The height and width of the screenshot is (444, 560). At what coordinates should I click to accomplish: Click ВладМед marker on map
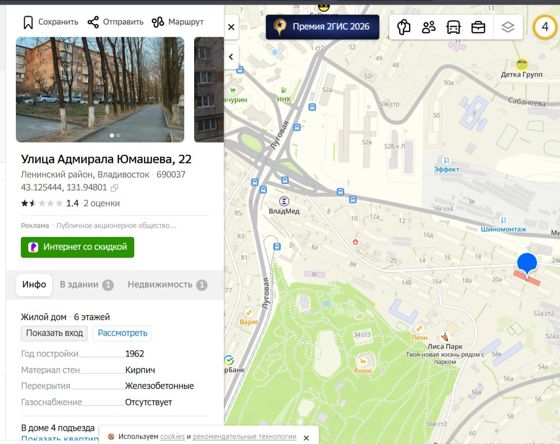(x=284, y=201)
